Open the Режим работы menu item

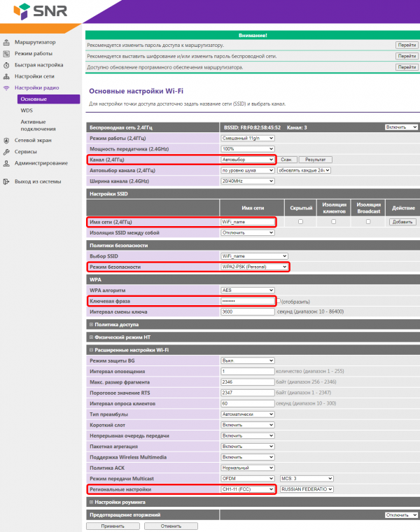click(33, 54)
